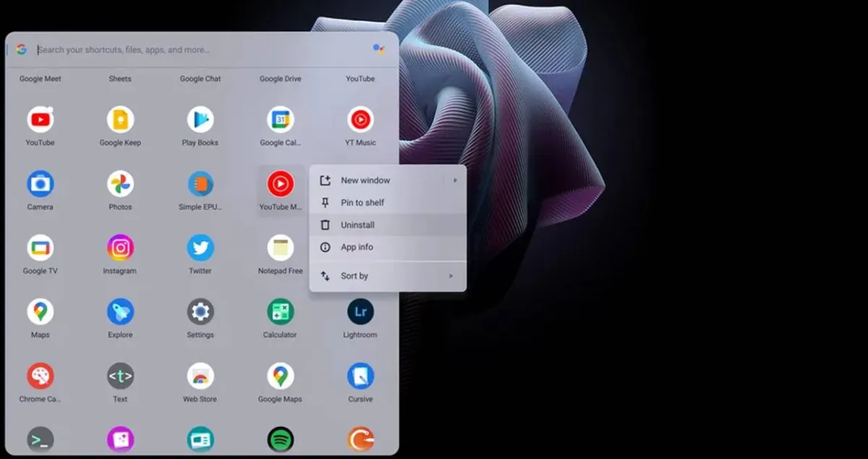This screenshot has height=459, width=868.
Task: Launch Notepad Free
Action: 280,248
